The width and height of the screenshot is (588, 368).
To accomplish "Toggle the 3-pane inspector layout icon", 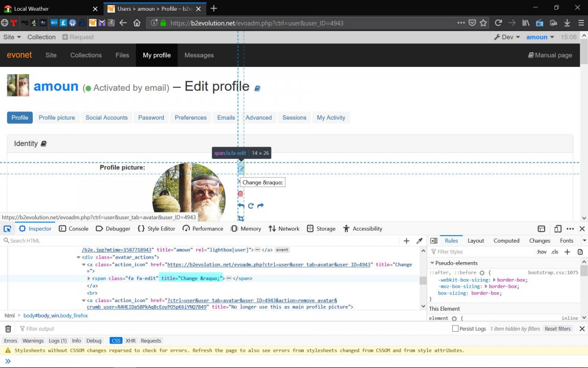I will [434, 241].
